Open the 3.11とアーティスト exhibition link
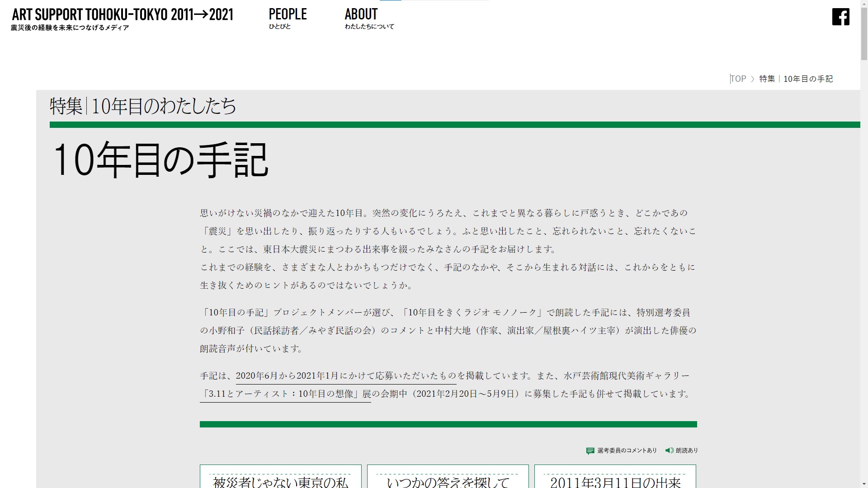This screenshot has height=488, width=868. coord(285,394)
